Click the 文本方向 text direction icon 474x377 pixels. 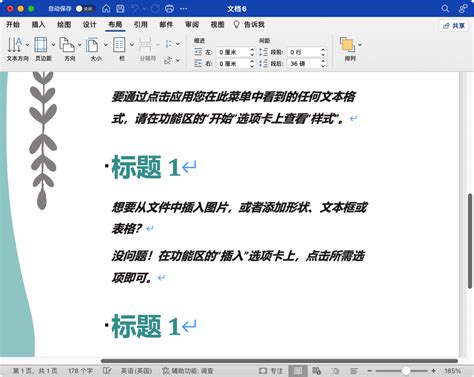(x=15, y=44)
